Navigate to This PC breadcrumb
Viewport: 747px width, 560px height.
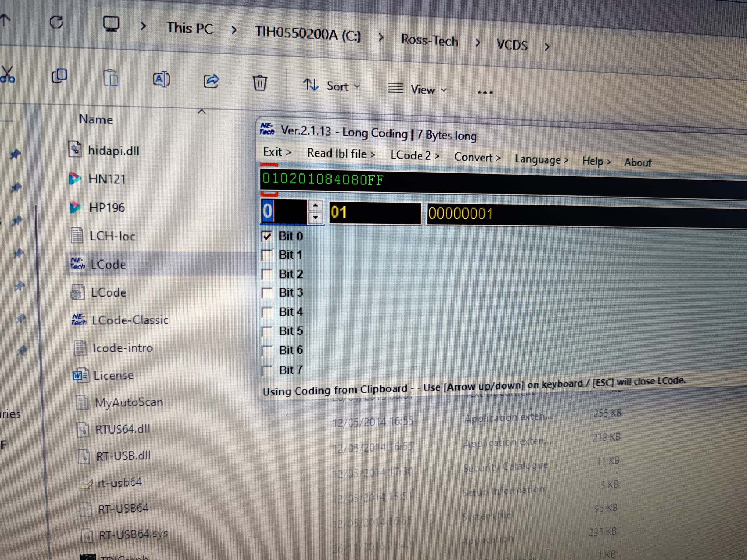[189, 28]
